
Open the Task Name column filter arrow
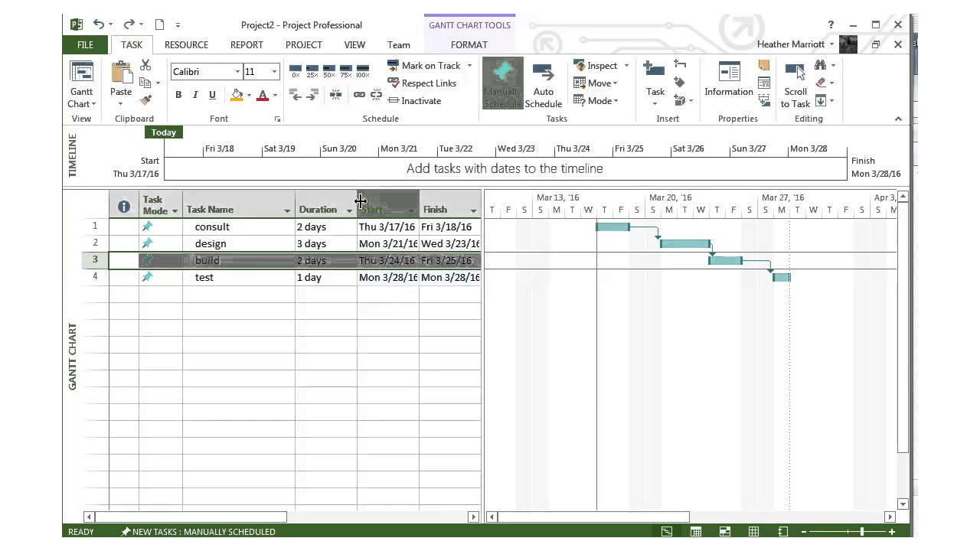287,210
